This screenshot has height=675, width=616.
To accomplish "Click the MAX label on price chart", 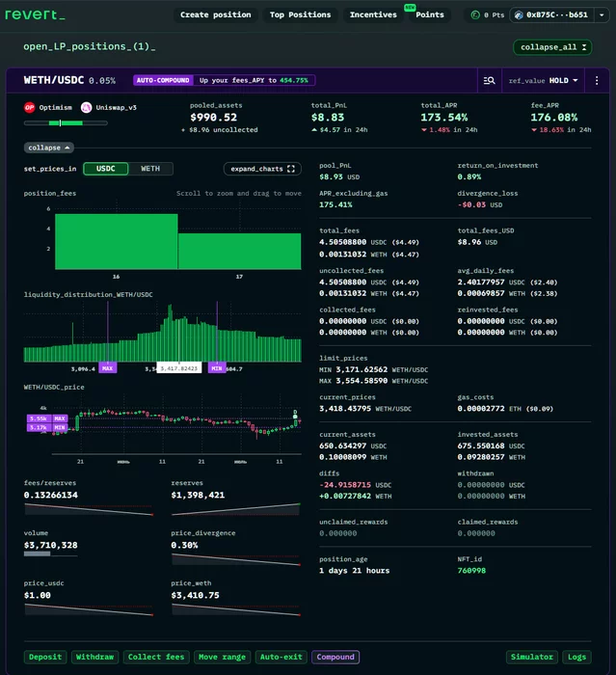I will tap(60, 418).
